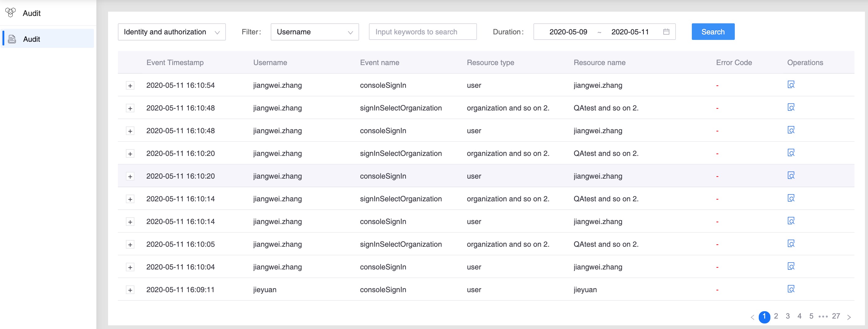The image size is (868, 329).
Task: Open the Identity and authorization dropdown
Action: [x=172, y=32]
